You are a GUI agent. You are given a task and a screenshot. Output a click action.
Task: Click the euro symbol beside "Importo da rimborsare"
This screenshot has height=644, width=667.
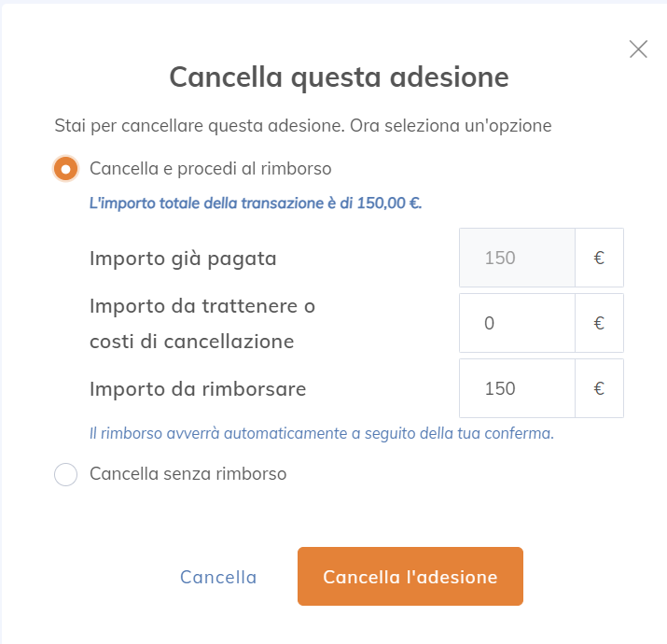coord(599,388)
